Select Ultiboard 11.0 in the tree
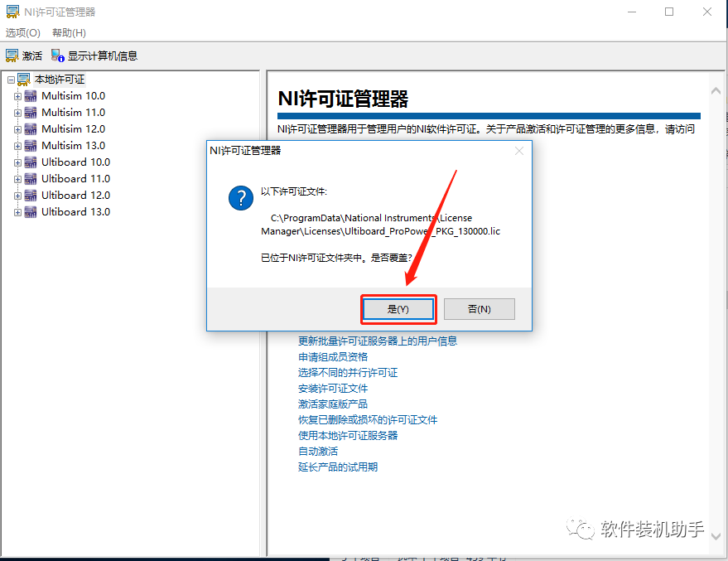Screen dimensions: 728x561 pos(75,179)
